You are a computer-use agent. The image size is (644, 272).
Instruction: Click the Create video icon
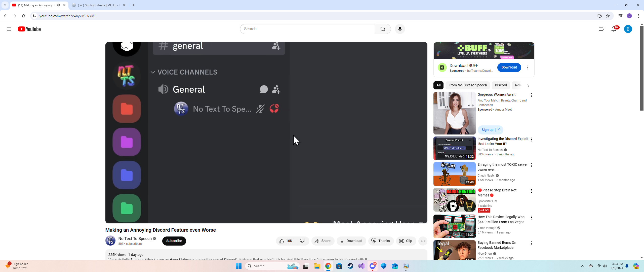(601, 29)
